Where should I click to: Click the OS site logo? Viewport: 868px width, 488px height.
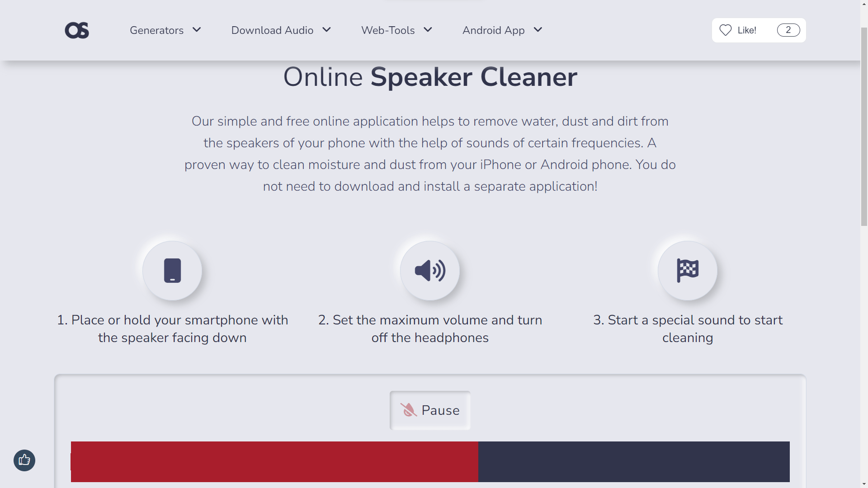[x=76, y=30]
